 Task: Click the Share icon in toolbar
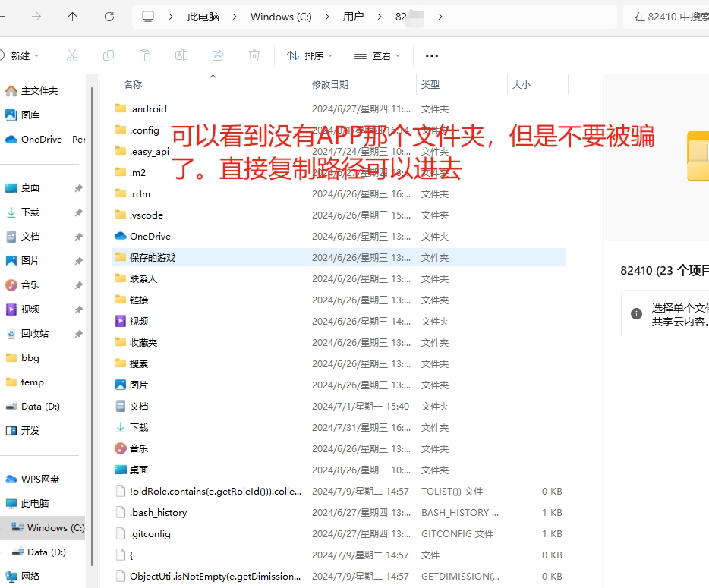tap(218, 55)
